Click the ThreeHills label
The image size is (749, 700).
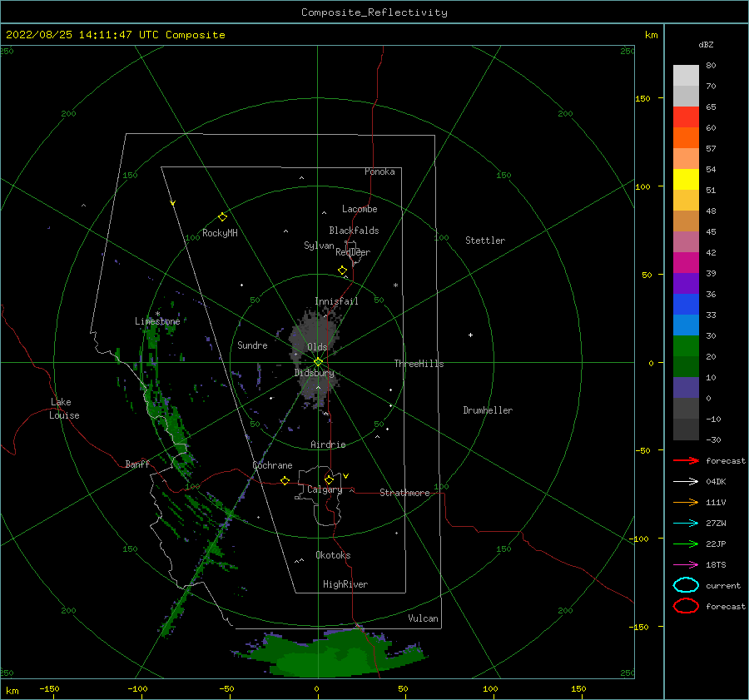click(x=419, y=364)
